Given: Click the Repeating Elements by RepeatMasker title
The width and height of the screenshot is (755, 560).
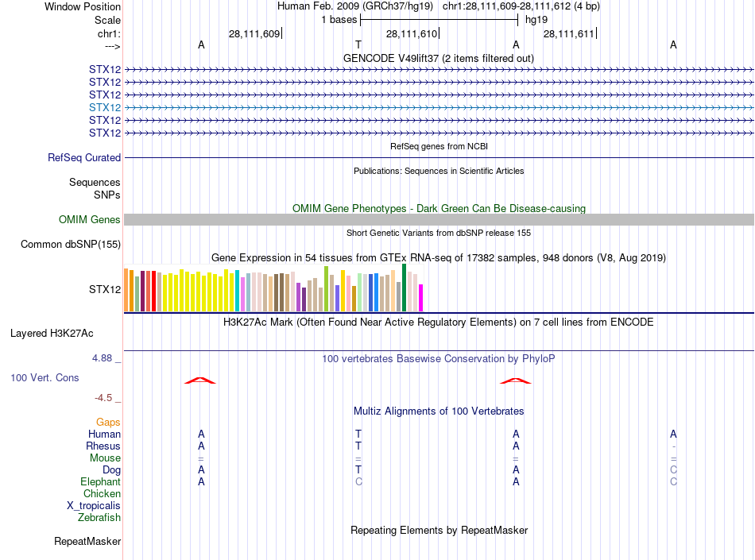Looking at the screenshot, I should click(439, 530).
